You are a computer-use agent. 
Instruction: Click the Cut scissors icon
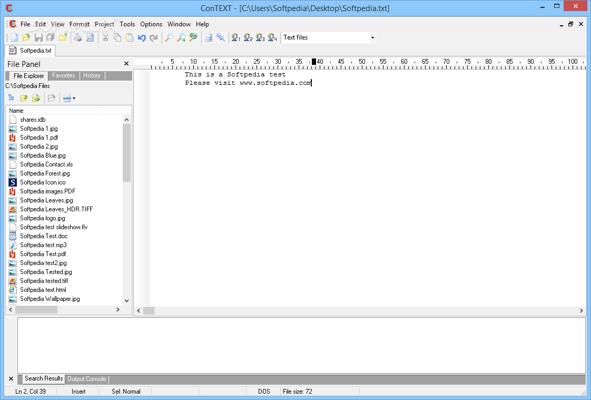[106, 37]
